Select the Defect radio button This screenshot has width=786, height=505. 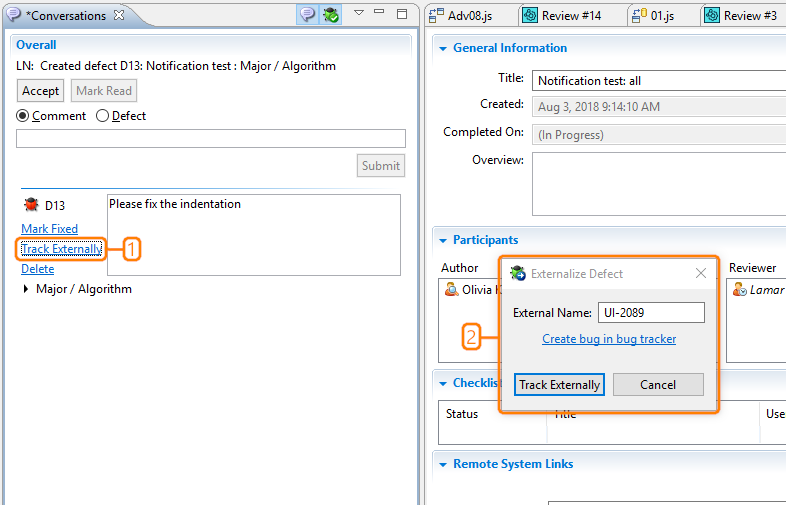point(102,116)
